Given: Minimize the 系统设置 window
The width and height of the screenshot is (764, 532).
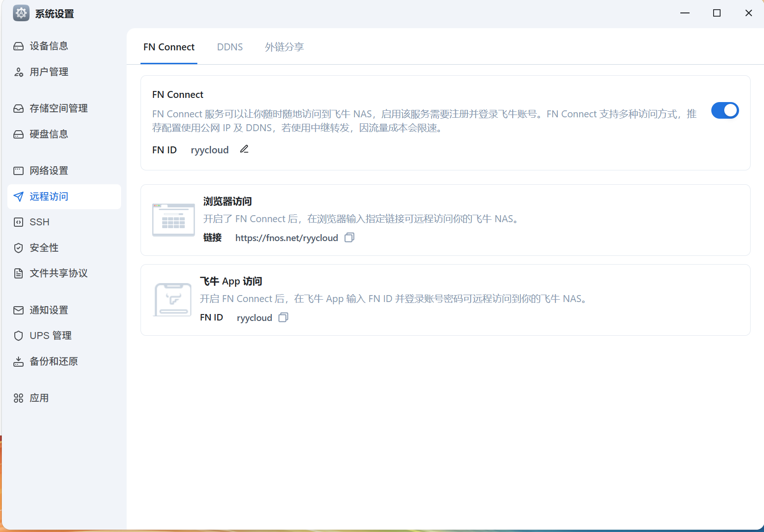Looking at the screenshot, I should [685, 13].
